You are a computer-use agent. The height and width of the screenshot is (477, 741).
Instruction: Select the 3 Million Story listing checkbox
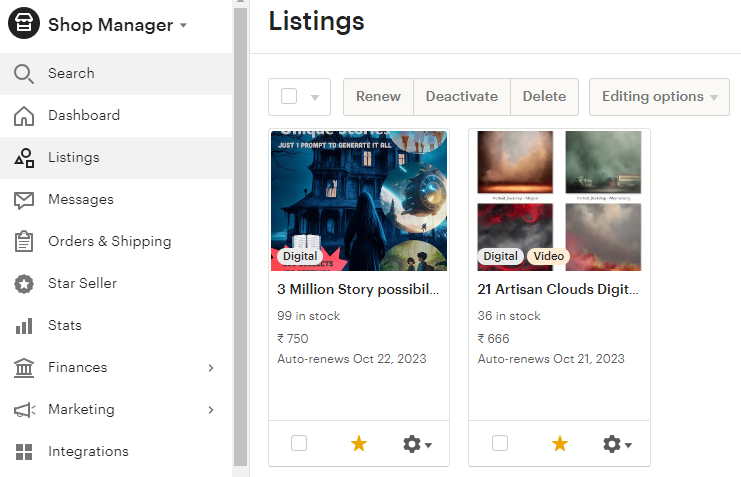point(299,443)
